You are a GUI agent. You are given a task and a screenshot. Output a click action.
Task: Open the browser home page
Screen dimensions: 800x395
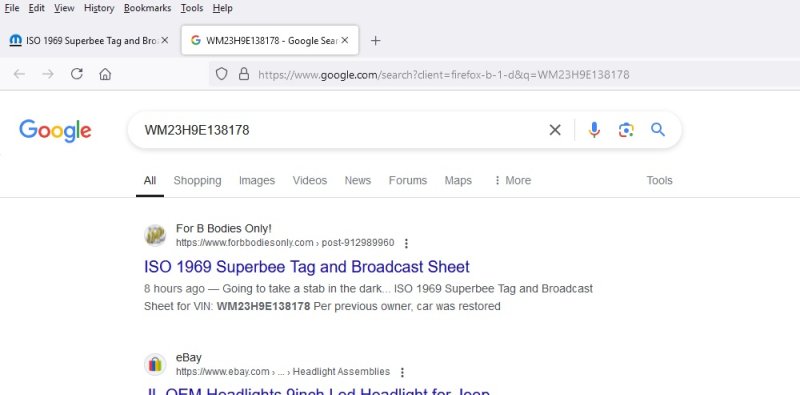tap(105, 75)
